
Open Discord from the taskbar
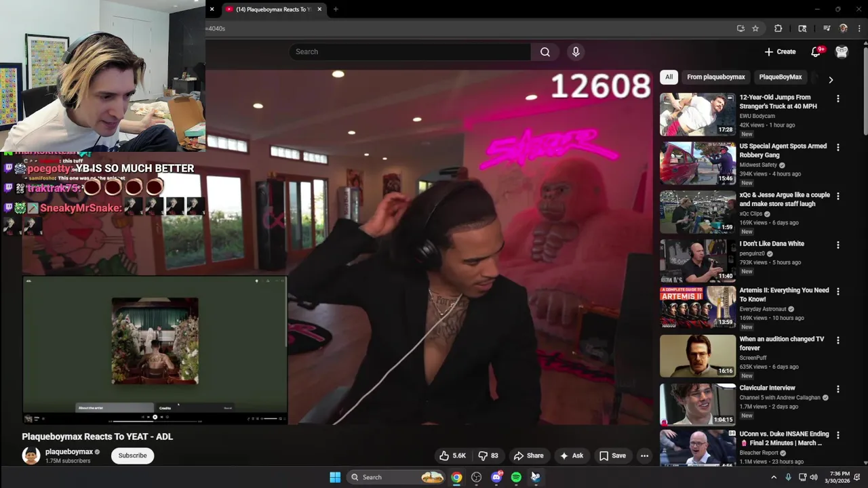point(496,477)
